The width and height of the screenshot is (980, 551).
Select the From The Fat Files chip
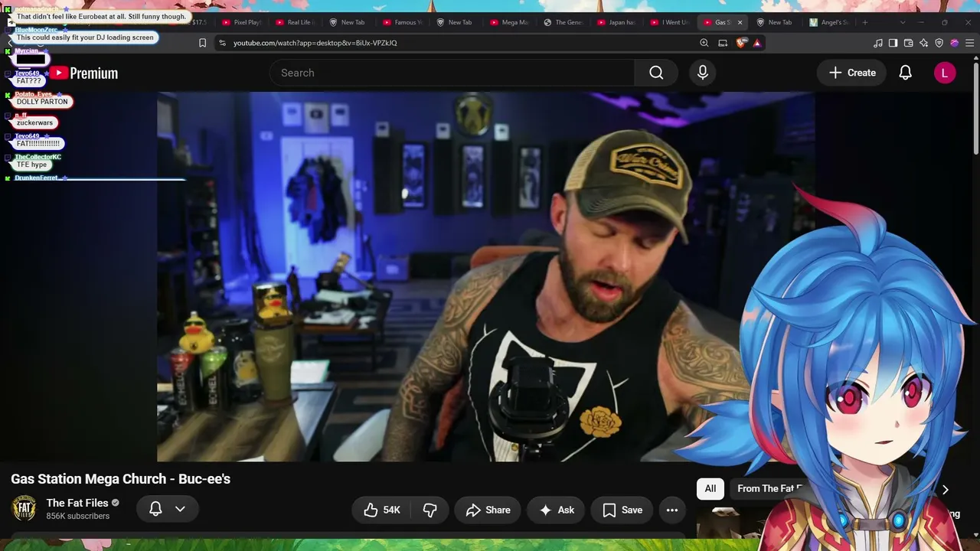[x=770, y=488]
